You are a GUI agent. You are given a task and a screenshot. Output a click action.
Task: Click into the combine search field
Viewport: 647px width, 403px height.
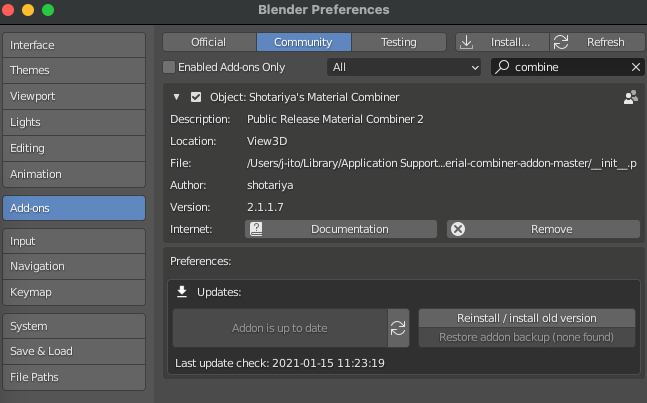tap(568, 67)
